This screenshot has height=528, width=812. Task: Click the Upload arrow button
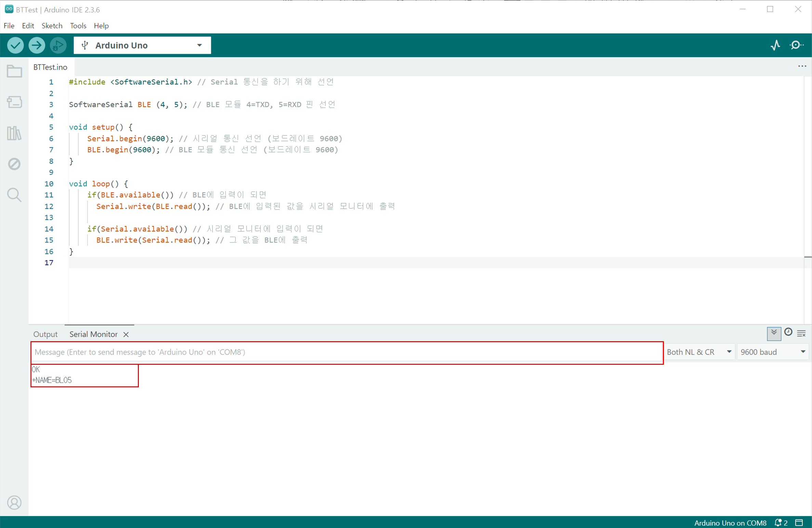[x=37, y=45]
